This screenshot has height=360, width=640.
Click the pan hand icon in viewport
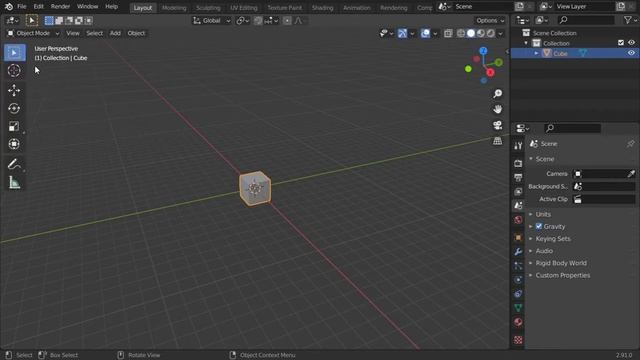click(x=497, y=109)
